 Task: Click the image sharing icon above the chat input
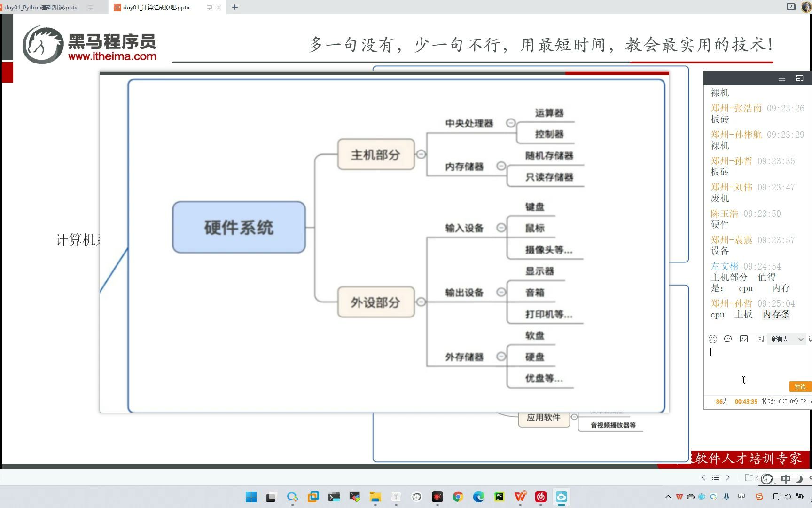(x=744, y=339)
